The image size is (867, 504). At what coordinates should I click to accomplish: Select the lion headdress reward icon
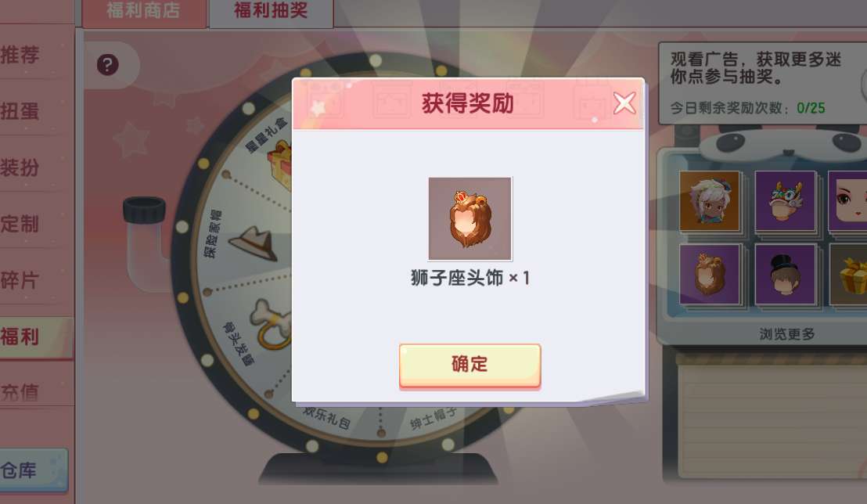click(470, 218)
